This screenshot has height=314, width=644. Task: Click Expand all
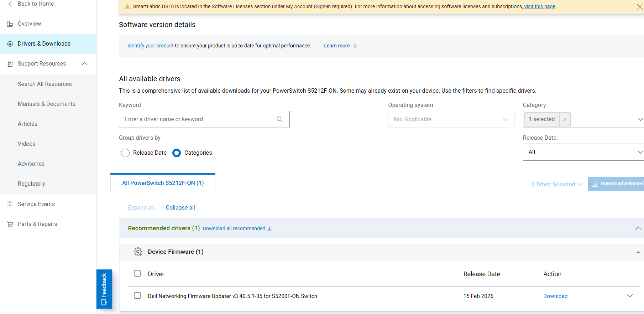(141, 208)
